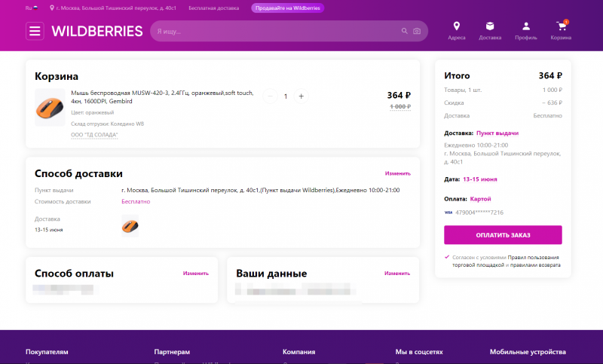Open the Доставка box icon
This screenshot has width=603, height=364.
point(490,26)
